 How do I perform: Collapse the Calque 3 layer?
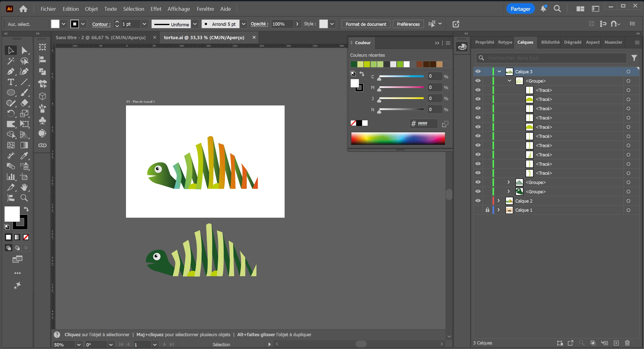pos(499,72)
